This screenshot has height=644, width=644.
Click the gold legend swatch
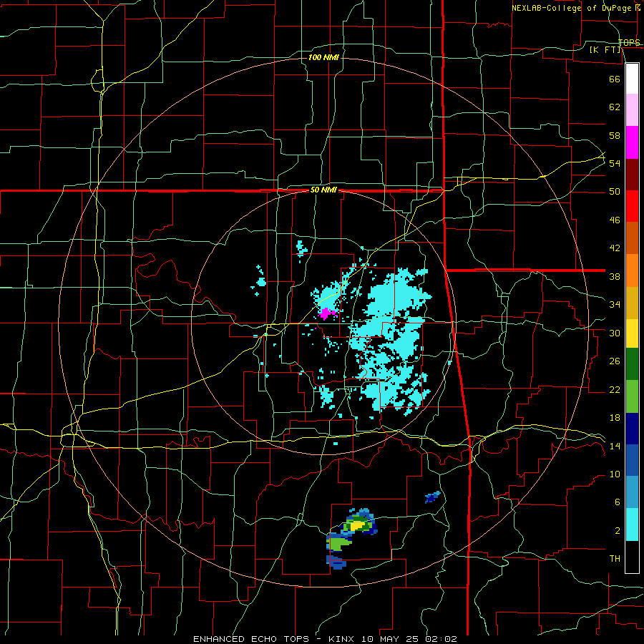[x=632, y=303]
